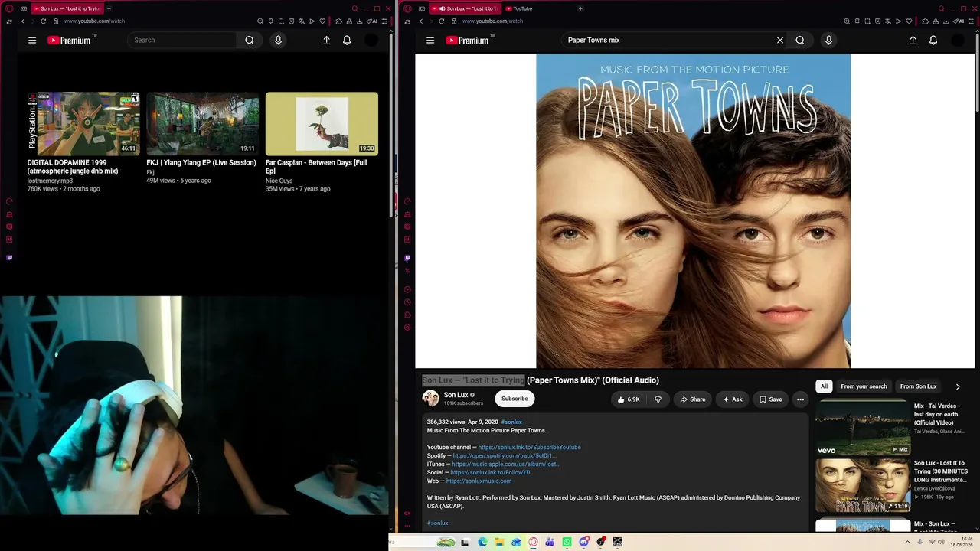980x551 pixels.
Task: Select the All filter chip
Action: click(x=824, y=386)
